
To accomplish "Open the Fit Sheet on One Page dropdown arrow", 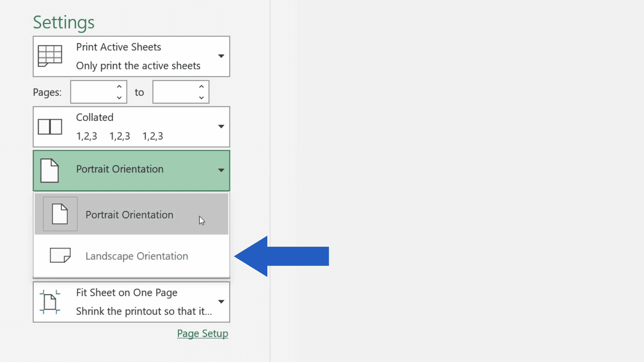I will pos(221,302).
